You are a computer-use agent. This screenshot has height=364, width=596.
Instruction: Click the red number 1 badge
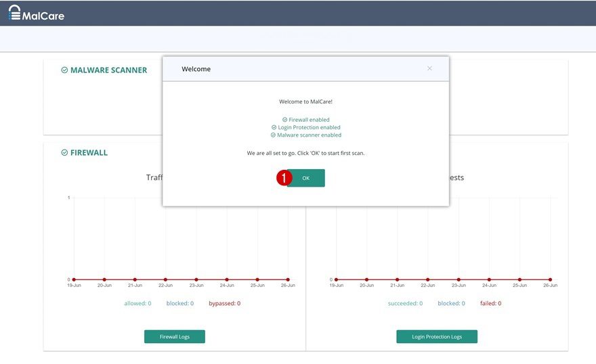pyautogui.click(x=284, y=178)
